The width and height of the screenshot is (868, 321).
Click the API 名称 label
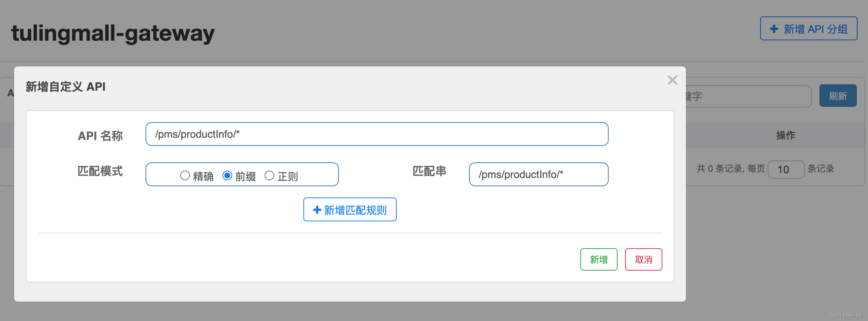(100, 136)
